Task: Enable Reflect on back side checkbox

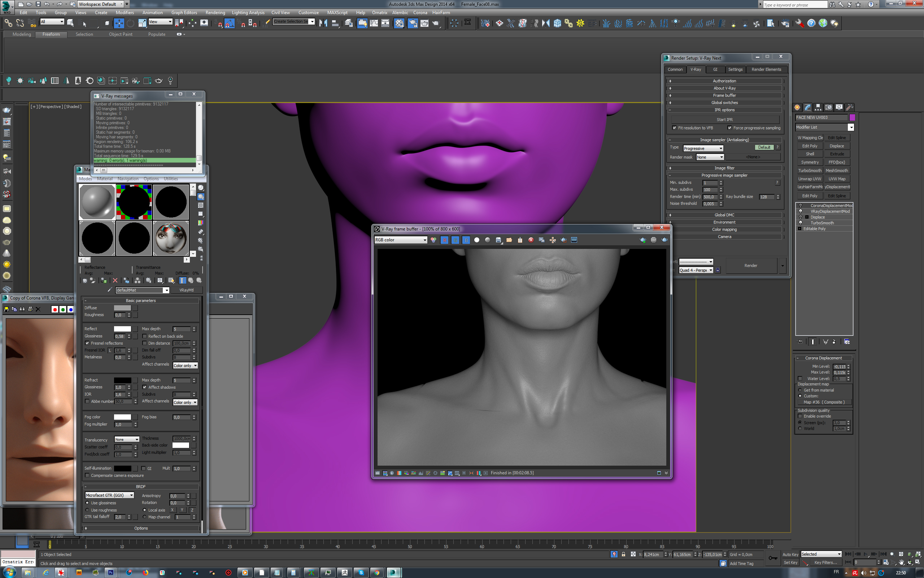Action: (144, 336)
